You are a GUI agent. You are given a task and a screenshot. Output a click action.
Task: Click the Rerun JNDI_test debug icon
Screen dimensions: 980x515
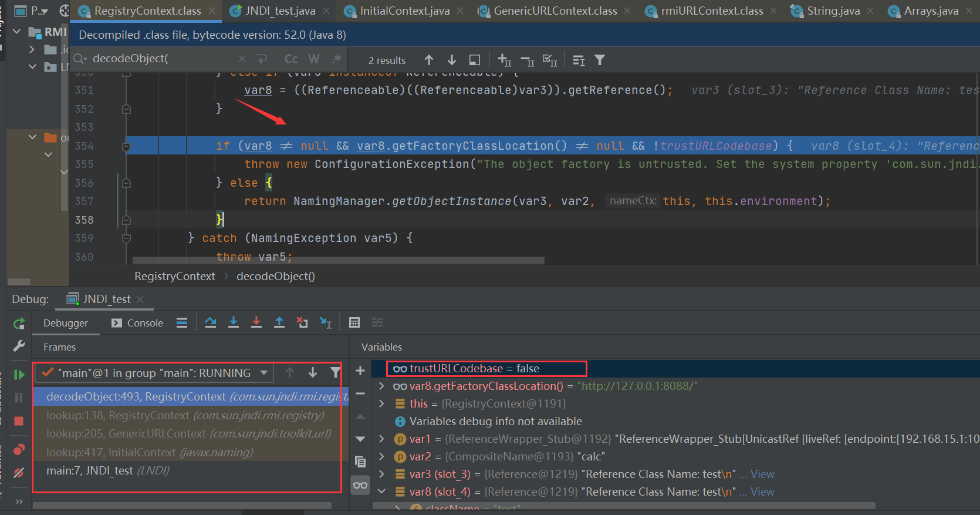click(x=19, y=324)
